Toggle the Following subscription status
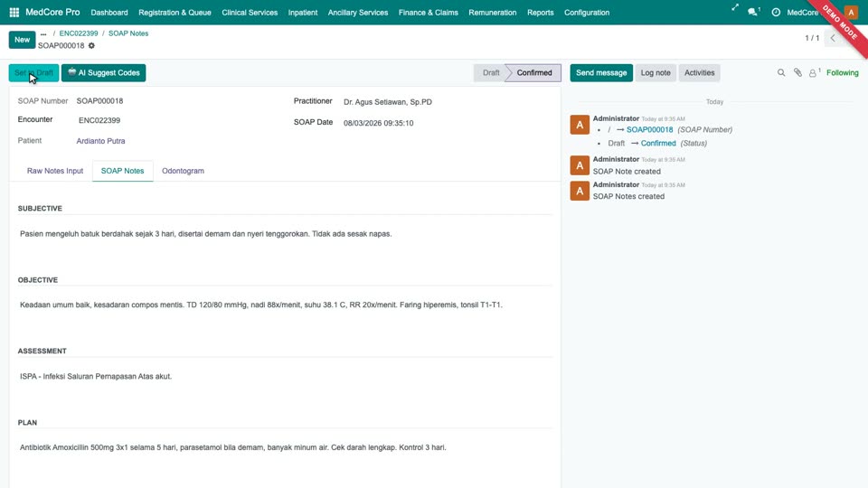 (x=842, y=72)
